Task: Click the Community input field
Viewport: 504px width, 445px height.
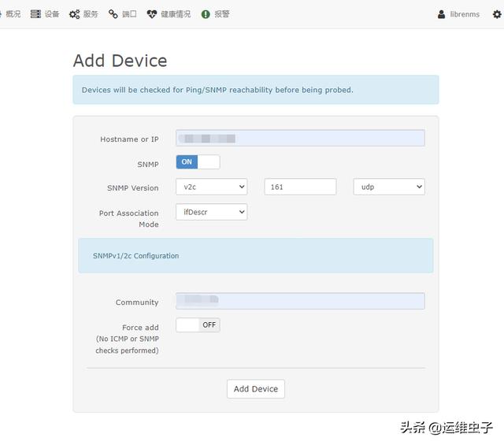Action: click(300, 301)
